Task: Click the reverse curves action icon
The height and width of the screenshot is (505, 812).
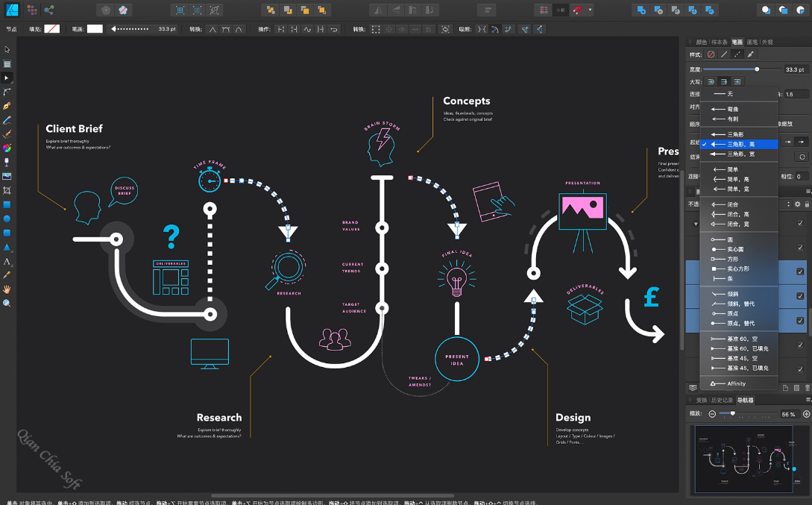Action: [334, 30]
